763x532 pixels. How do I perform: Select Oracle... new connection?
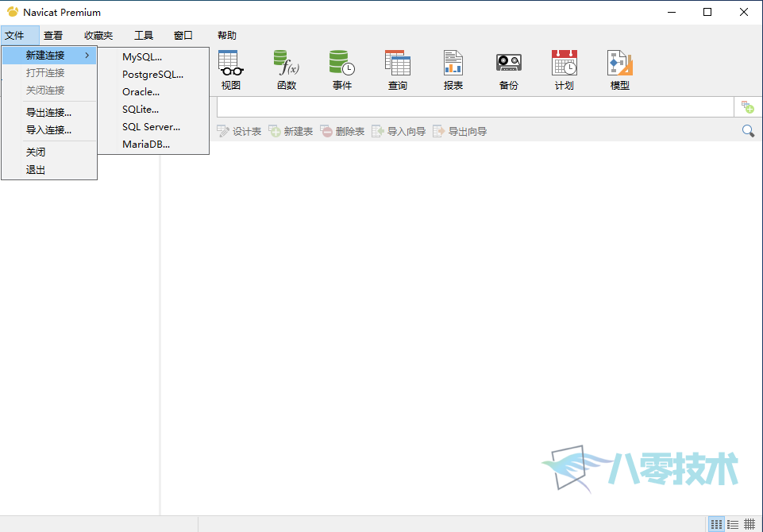pos(153,92)
